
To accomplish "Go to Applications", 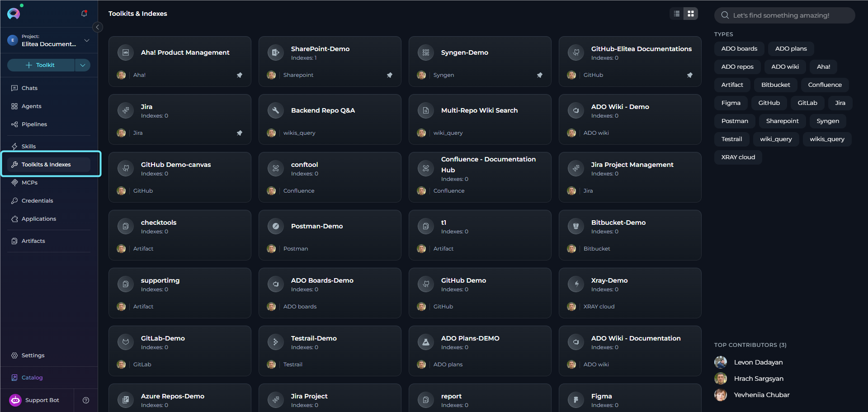I will pos(49,219).
